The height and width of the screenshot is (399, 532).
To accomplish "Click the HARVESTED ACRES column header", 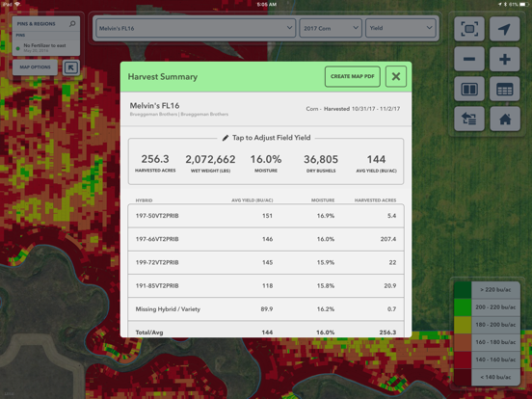I will [375, 200].
